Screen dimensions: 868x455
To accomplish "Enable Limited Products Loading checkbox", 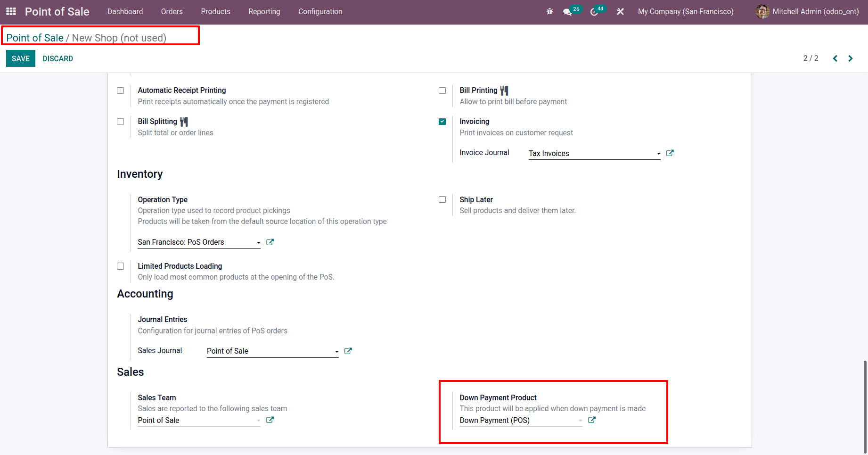I will 121,266.
